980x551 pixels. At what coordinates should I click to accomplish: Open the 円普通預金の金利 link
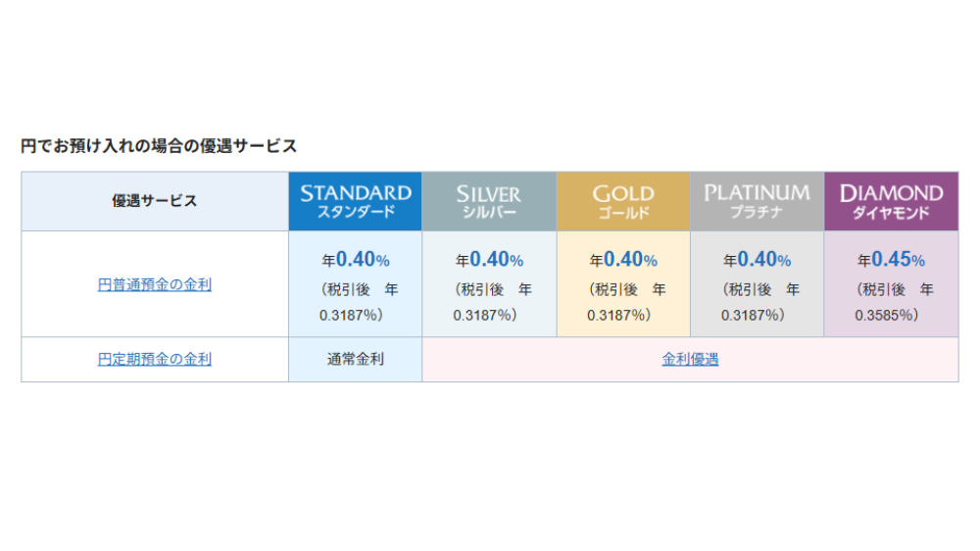(155, 284)
